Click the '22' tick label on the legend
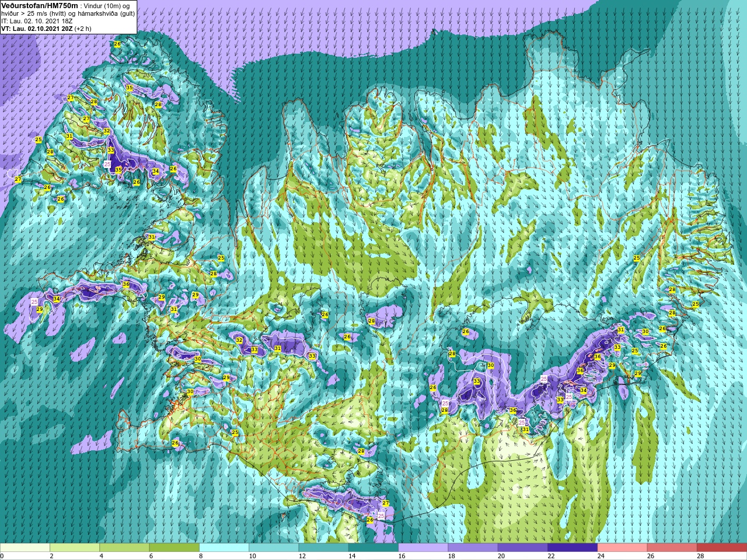The height and width of the screenshot is (560, 747). (550, 556)
